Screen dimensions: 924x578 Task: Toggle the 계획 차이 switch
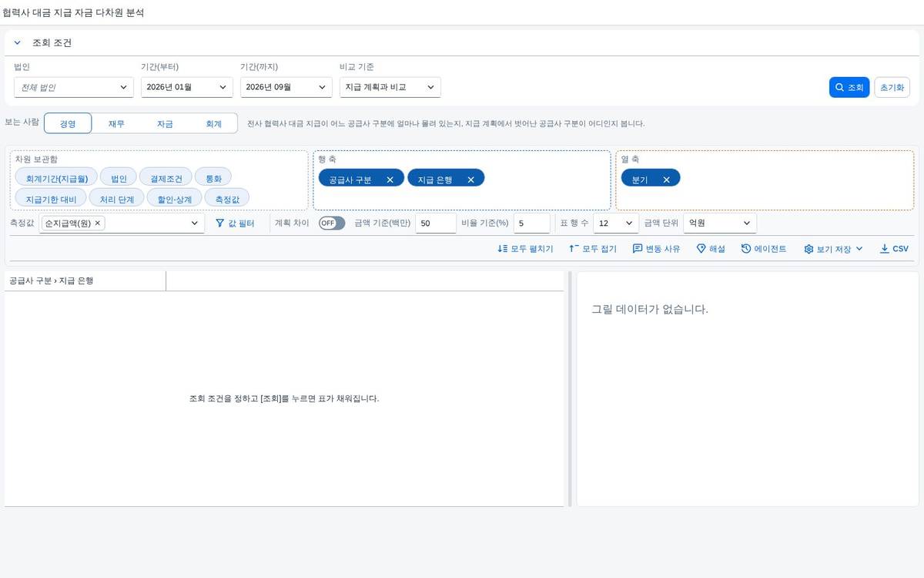tap(332, 223)
